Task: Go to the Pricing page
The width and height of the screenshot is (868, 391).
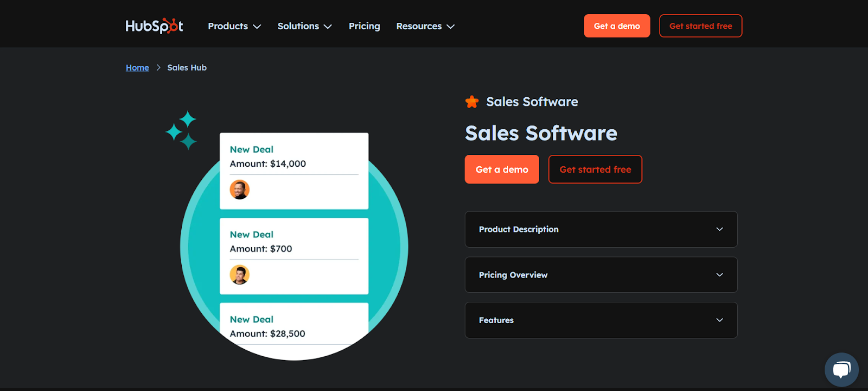Action: pyautogui.click(x=365, y=26)
